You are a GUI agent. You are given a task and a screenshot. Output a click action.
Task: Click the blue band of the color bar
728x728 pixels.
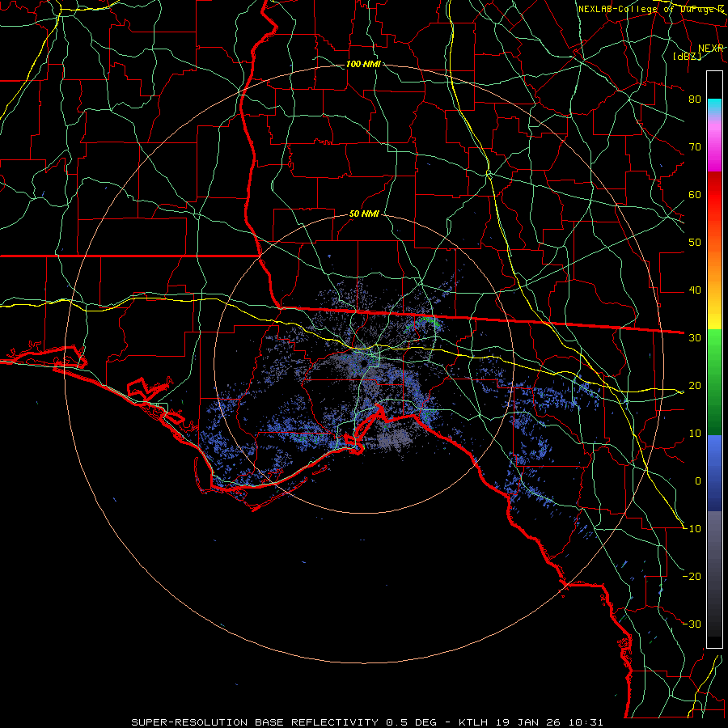714,472
